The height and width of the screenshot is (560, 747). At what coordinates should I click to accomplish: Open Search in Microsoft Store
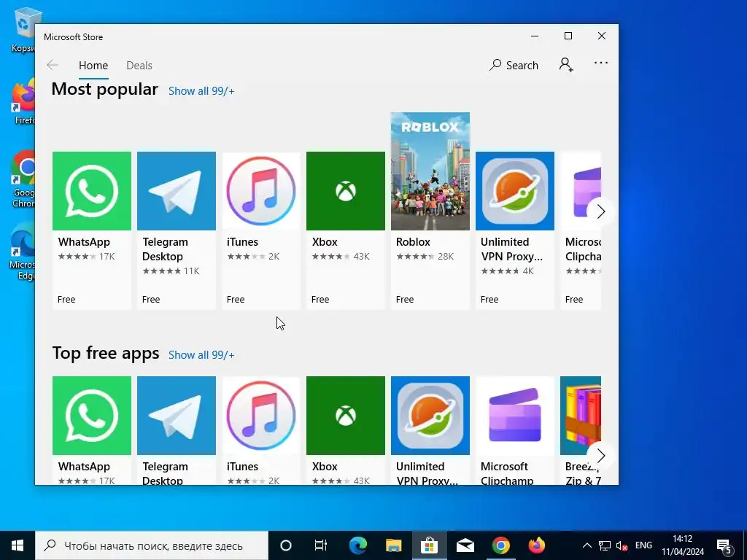(514, 65)
